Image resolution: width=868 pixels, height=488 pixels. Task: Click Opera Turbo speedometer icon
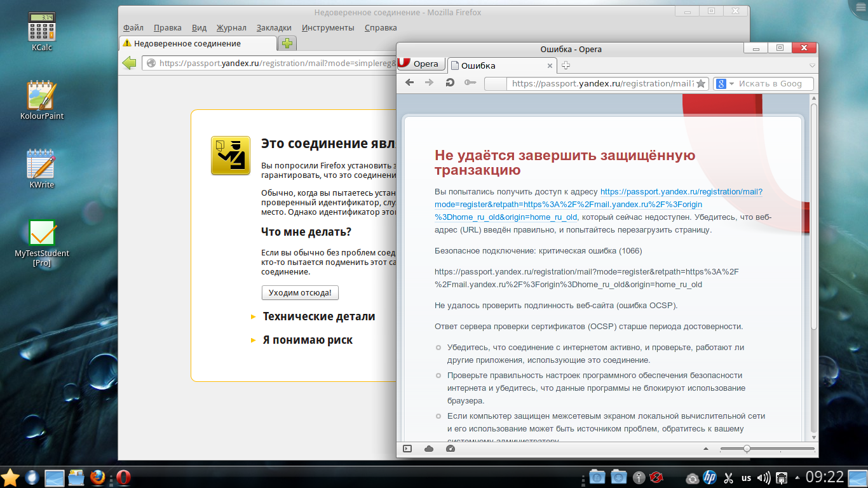(451, 449)
